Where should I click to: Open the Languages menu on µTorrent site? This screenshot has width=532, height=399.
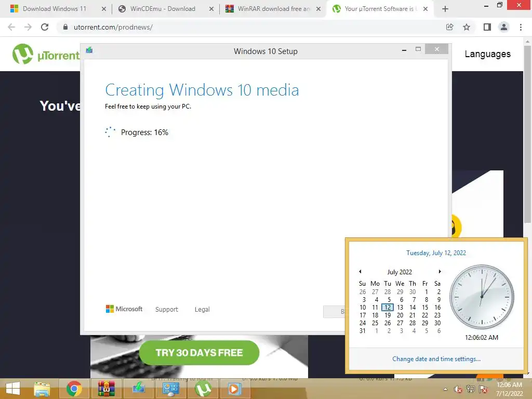pos(487,54)
